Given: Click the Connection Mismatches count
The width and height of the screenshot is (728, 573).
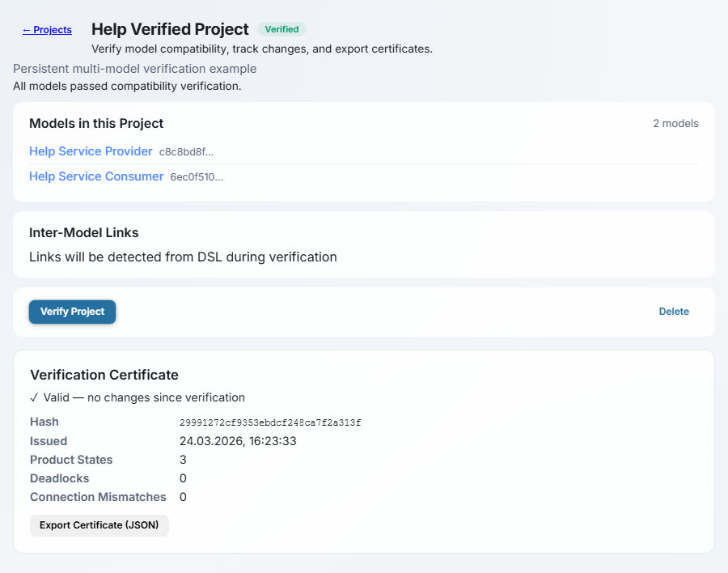Looking at the screenshot, I should point(183,497).
